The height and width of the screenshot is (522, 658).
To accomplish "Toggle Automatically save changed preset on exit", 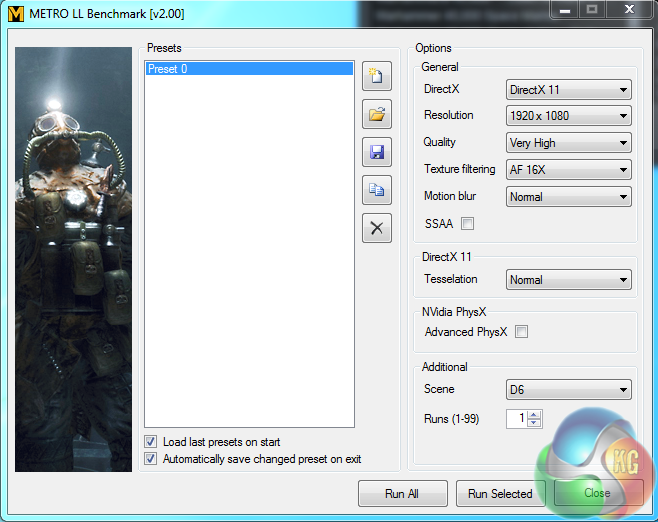I will [x=151, y=459].
